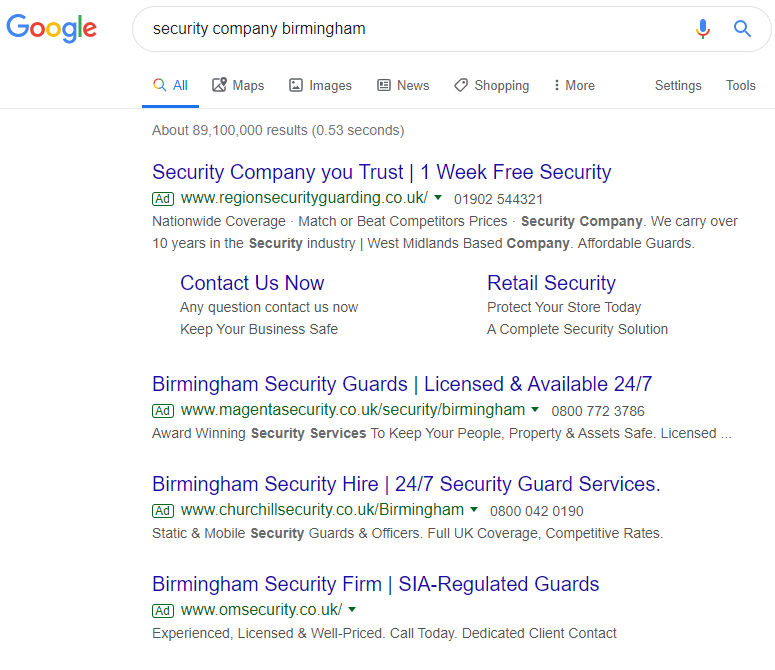Open the News results tab
775x670 pixels.
pyautogui.click(x=403, y=86)
